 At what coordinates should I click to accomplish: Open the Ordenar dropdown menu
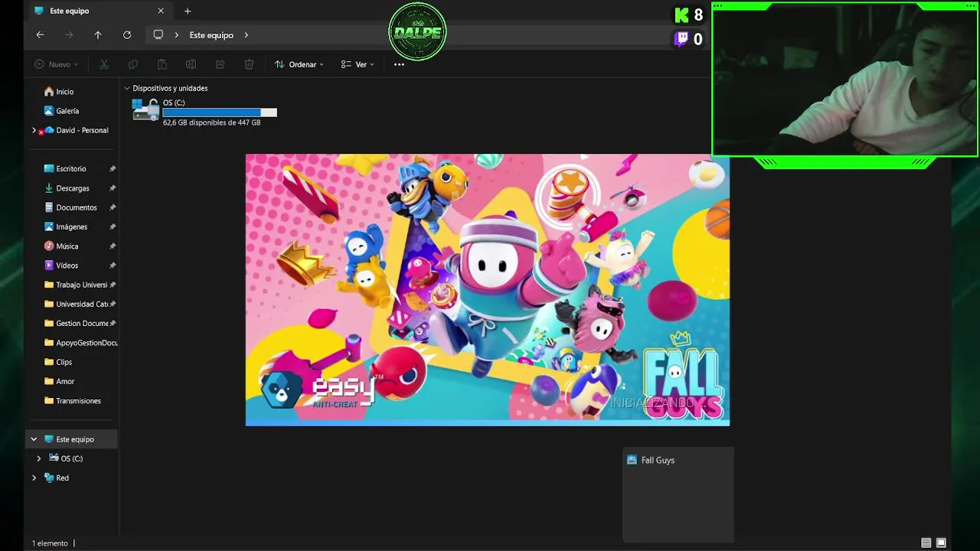point(299,64)
